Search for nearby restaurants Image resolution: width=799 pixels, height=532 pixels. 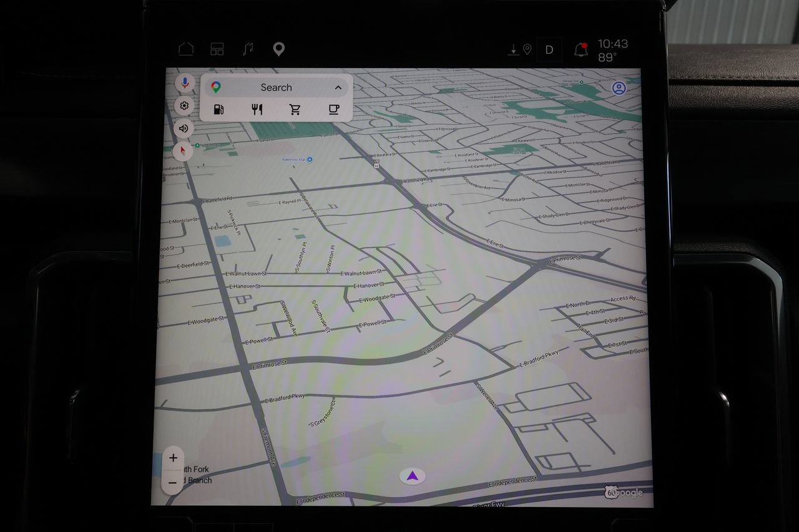[257, 110]
